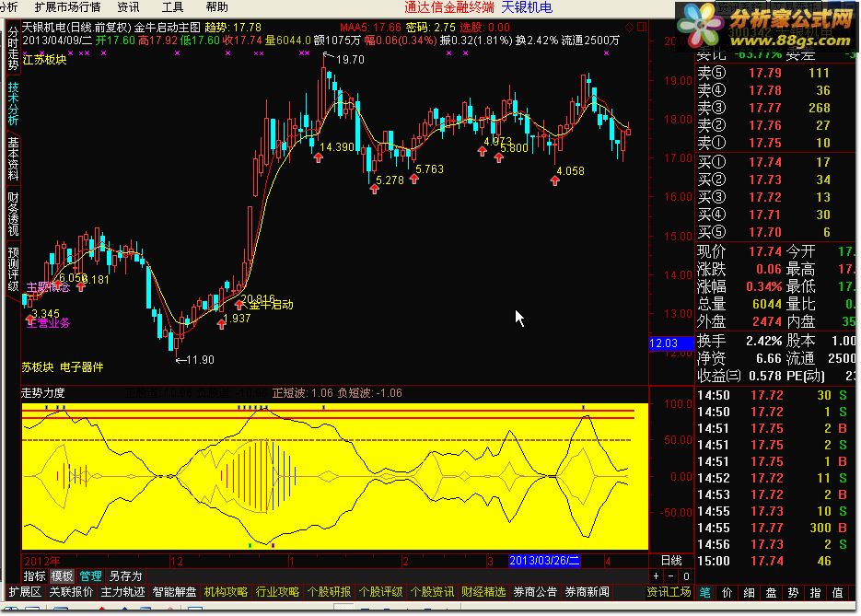This screenshot has width=861, height=616.
Task: Open the 智能解盘 tab
Action: pyautogui.click(x=174, y=592)
